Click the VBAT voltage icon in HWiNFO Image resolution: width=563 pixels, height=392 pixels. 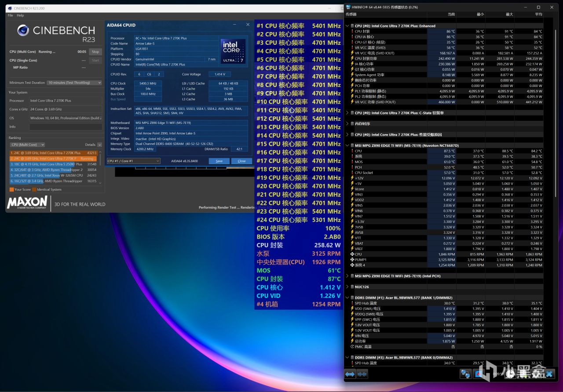[352, 243]
